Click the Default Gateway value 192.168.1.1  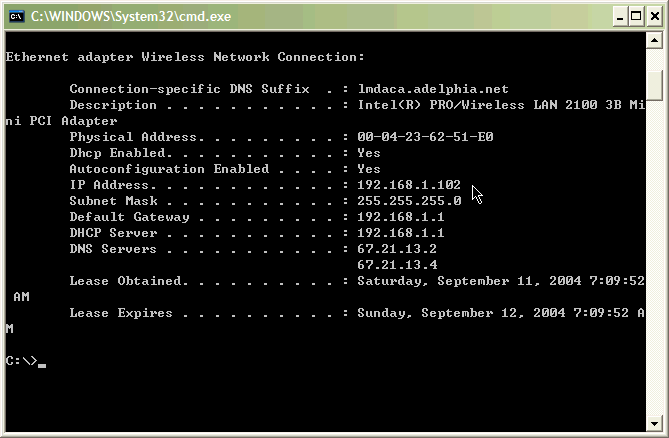click(x=401, y=217)
